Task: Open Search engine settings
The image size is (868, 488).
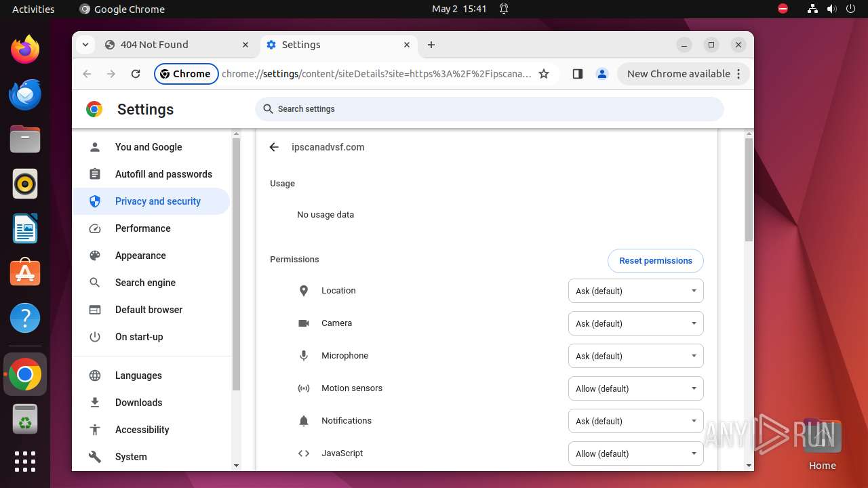Action: tap(151, 283)
